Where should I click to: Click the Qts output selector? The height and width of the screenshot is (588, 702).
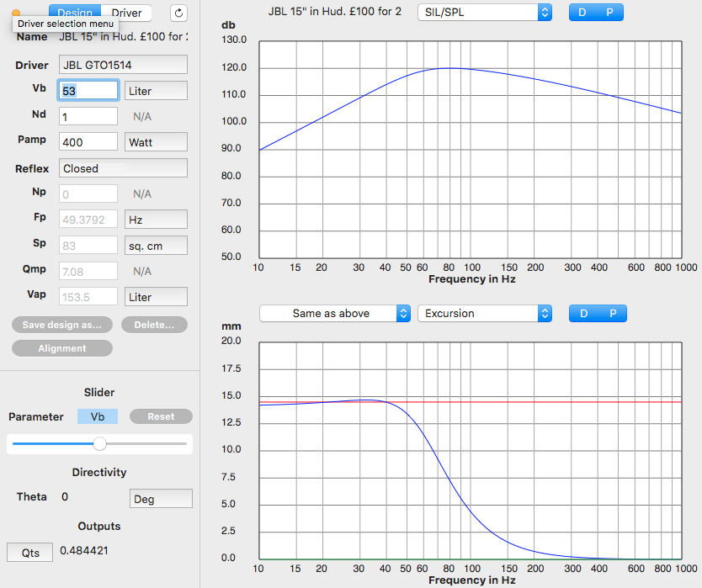click(x=30, y=553)
